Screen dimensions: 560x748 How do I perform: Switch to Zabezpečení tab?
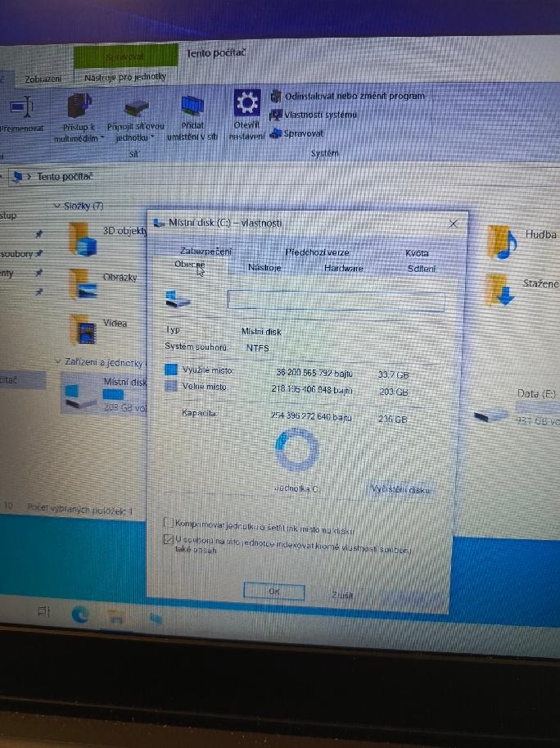(205, 251)
